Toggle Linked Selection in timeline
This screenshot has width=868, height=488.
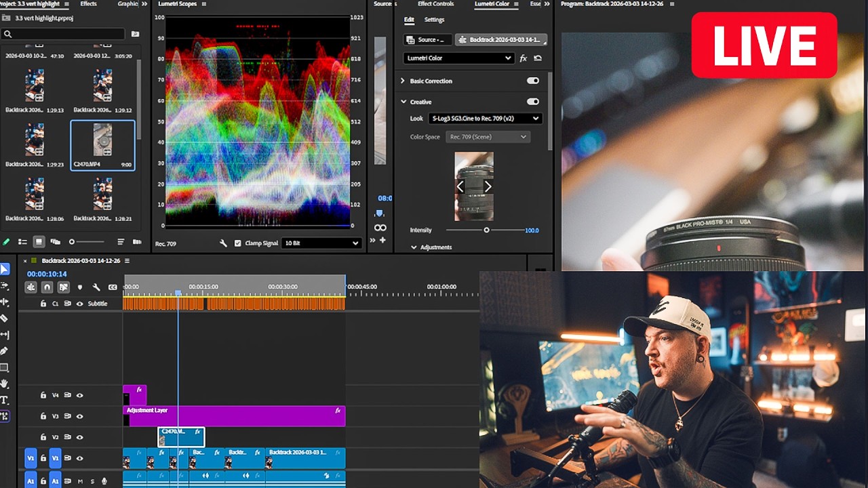(x=63, y=287)
